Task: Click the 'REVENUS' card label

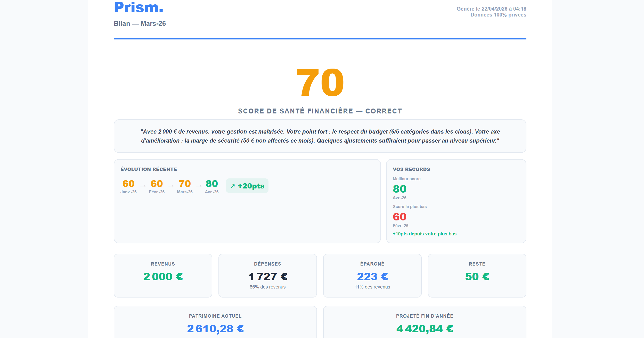Action: [163, 264]
